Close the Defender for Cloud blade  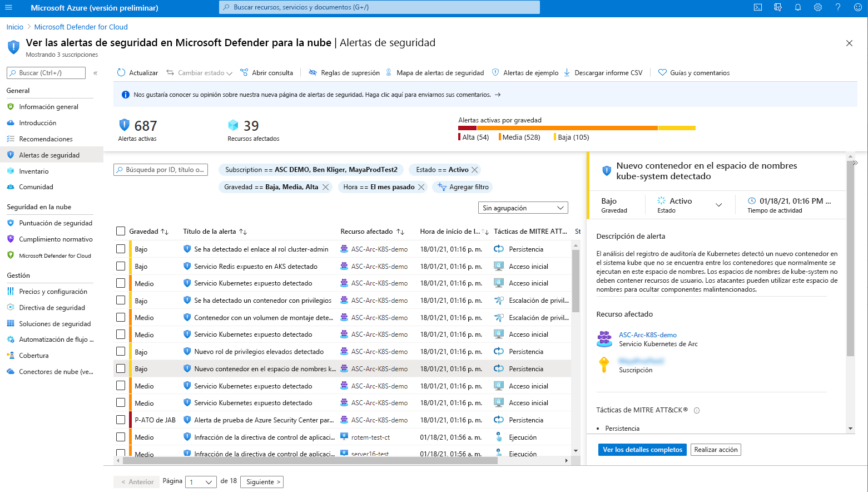(849, 43)
